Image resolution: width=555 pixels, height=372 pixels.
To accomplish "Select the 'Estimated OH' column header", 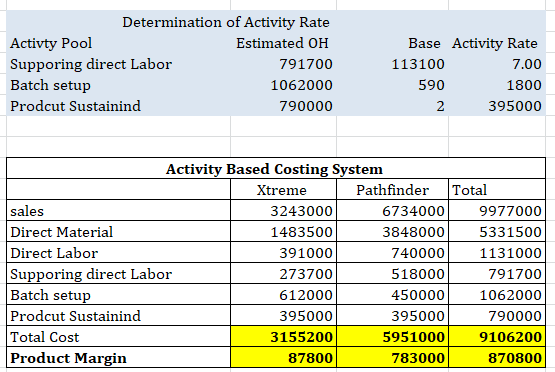I will [x=282, y=43].
